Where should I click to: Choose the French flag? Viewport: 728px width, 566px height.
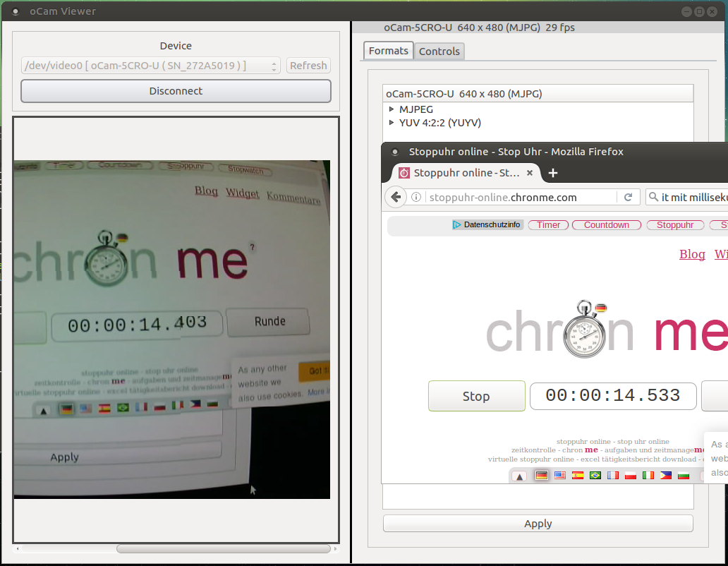tap(613, 476)
